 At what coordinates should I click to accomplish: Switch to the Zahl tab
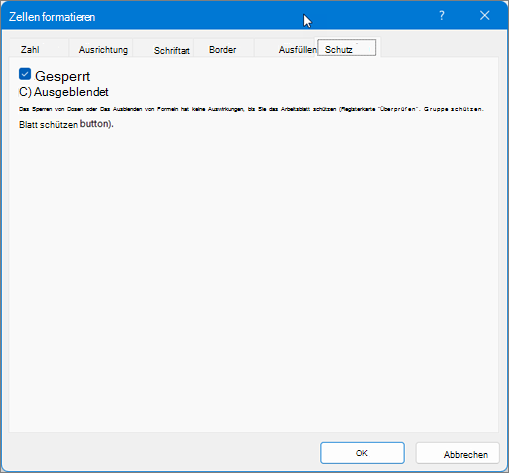tap(30, 50)
